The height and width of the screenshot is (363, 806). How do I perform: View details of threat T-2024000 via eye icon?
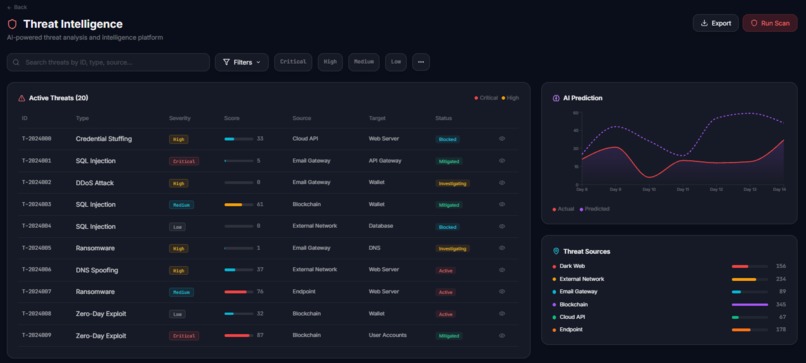pyautogui.click(x=502, y=139)
